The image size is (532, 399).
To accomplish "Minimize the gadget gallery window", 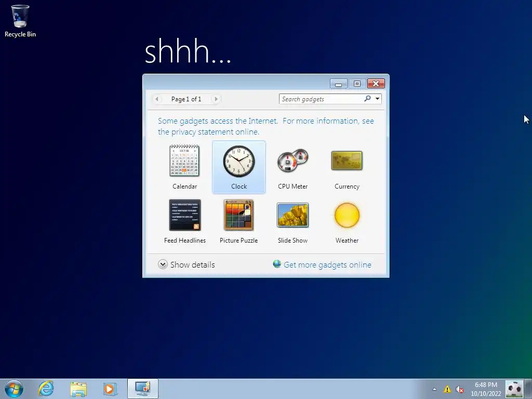I will [x=339, y=84].
